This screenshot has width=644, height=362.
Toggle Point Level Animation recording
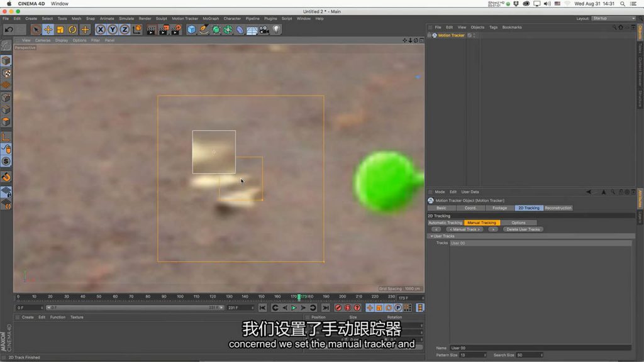pyautogui.click(x=408, y=308)
